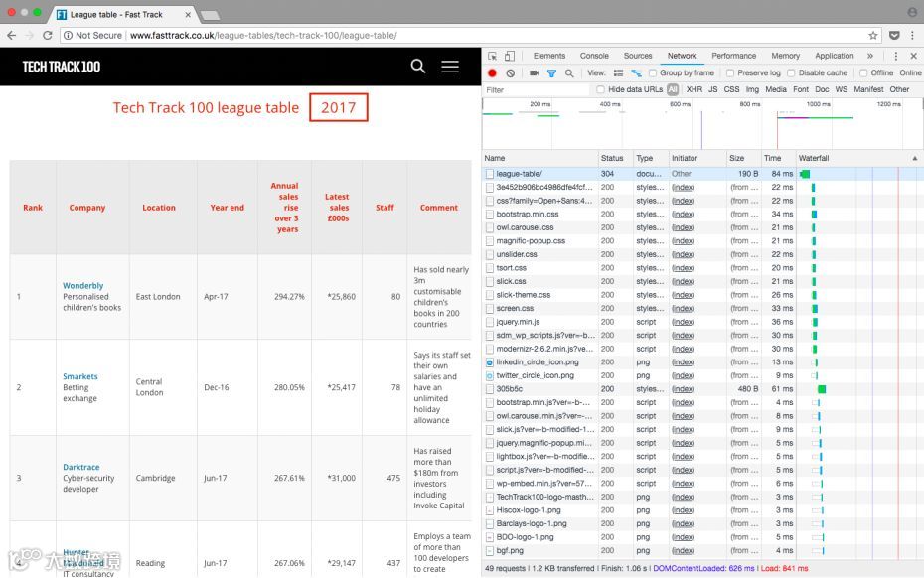Enable Group by frame checkbox
Image resolution: width=924 pixels, height=578 pixels.
(653, 73)
